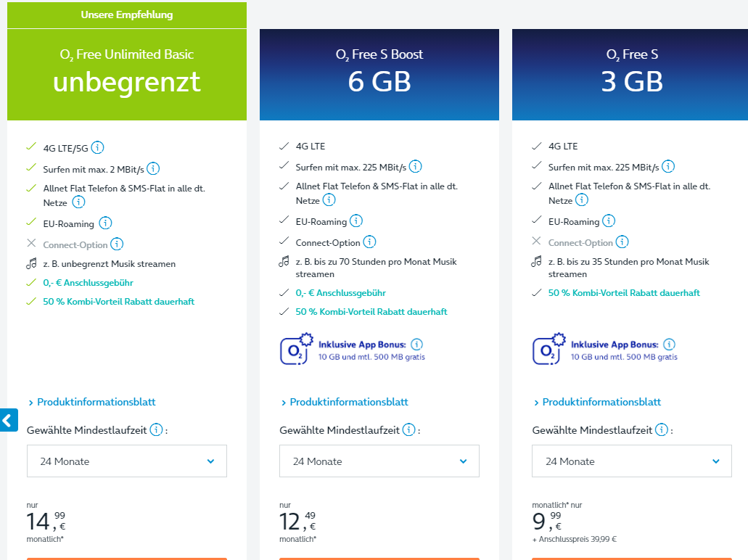The image size is (748, 560).
Task: Show Allnet Flat info in Free S 3 GB
Action: [x=582, y=200]
